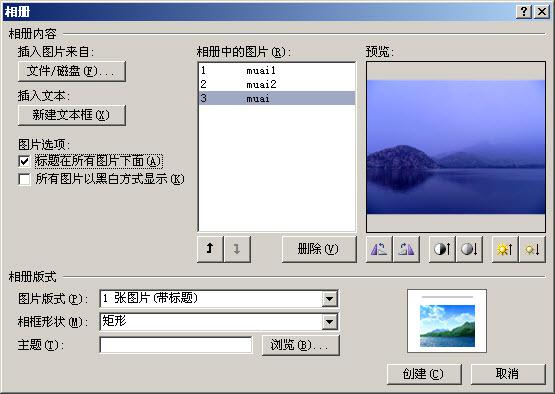Click the lake preview image
Screen dimensions: 555x394
(456, 147)
